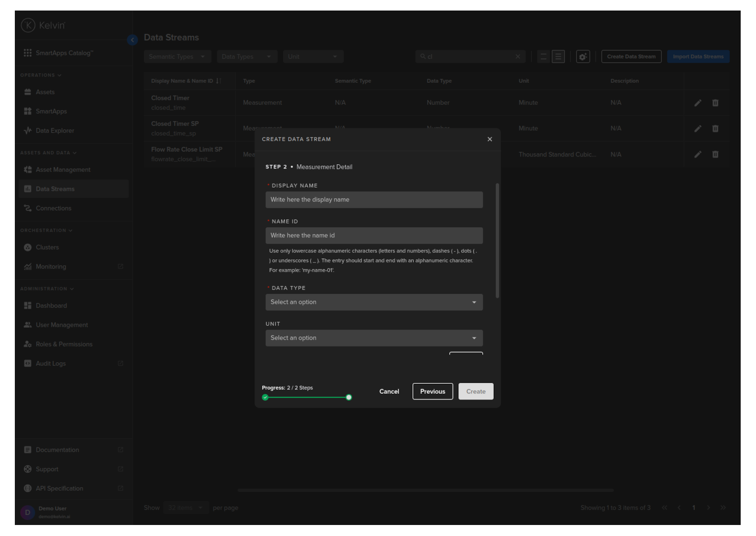Open the Data Type dropdown
The width and height of the screenshot is (756, 536).
(x=374, y=302)
